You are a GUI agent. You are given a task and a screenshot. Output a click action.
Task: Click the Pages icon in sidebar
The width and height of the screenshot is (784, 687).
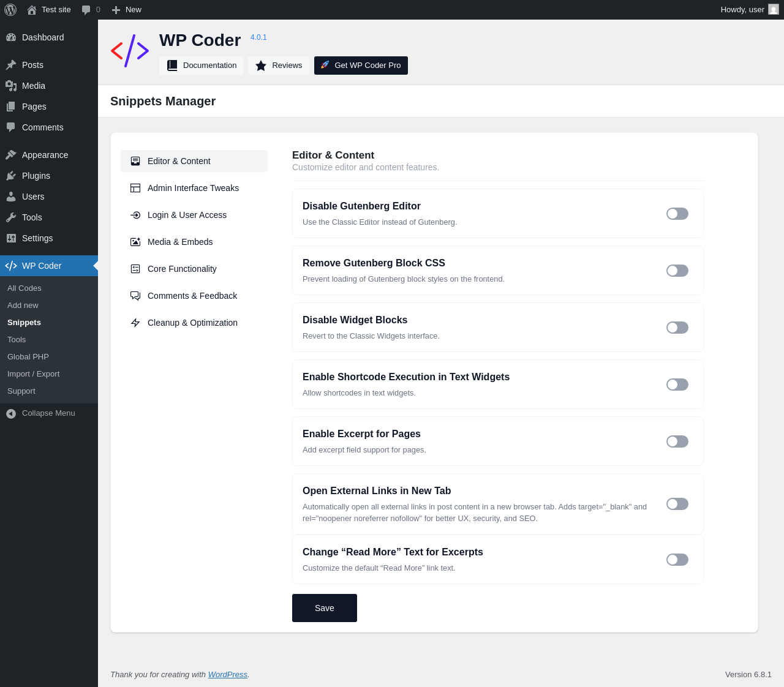pos(11,107)
